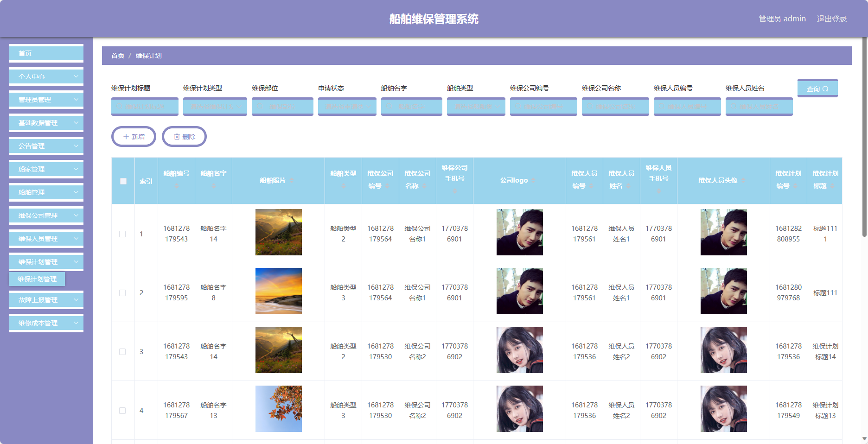Image resolution: width=868 pixels, height=444 pixels.
Task: Open 首页 in the sidebar
Action: (x=46, y=53)
